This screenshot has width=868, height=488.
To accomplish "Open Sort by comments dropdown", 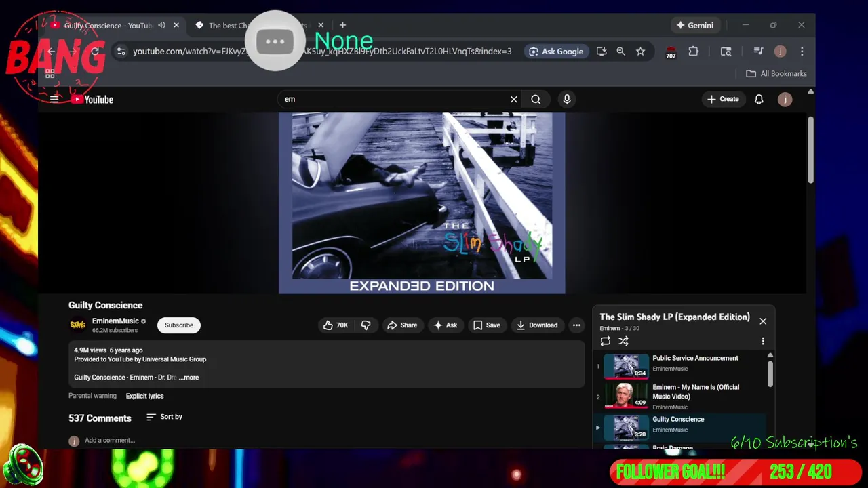I will coord(164,417).
